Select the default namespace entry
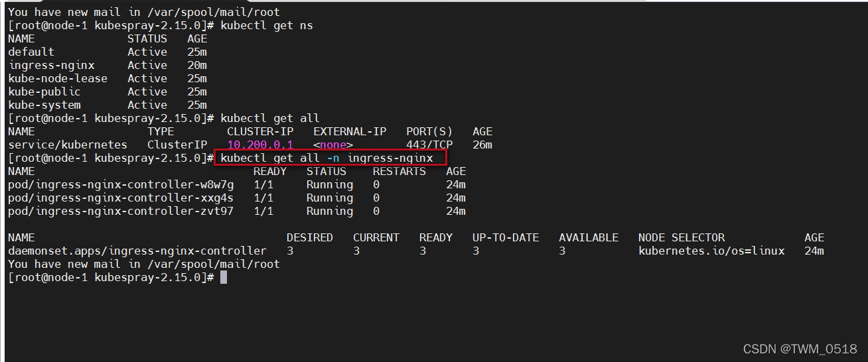The height and width of the screenshot is (362, 868). pyautogui.click(x=31, y=52)
